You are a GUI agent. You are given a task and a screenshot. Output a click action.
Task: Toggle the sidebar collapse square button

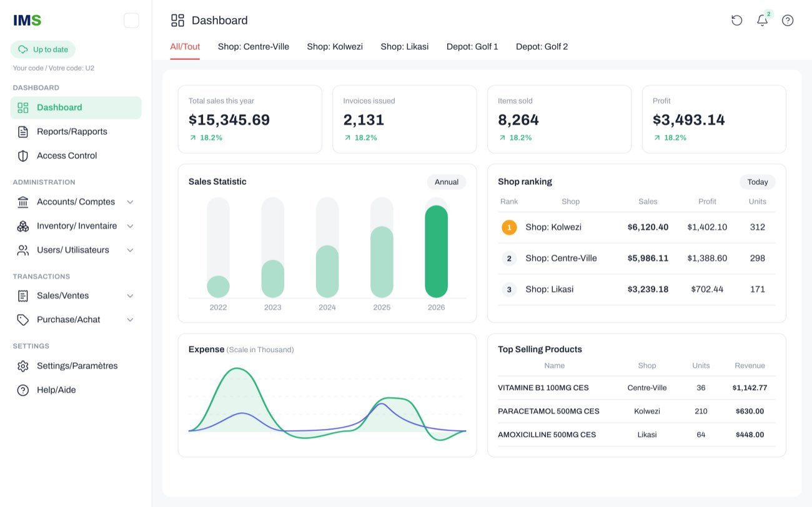click(x=131, y=21)
